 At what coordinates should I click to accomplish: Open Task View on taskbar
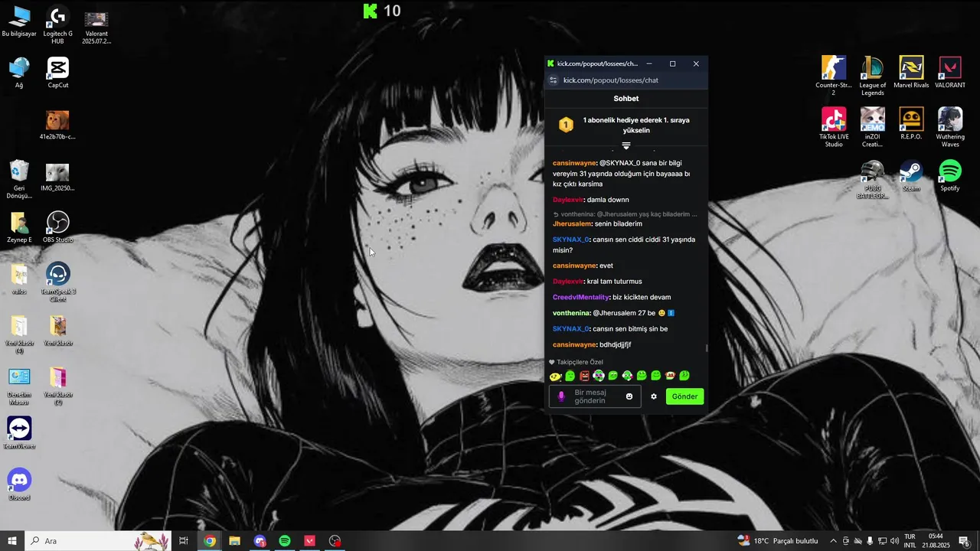pos(184,541)
